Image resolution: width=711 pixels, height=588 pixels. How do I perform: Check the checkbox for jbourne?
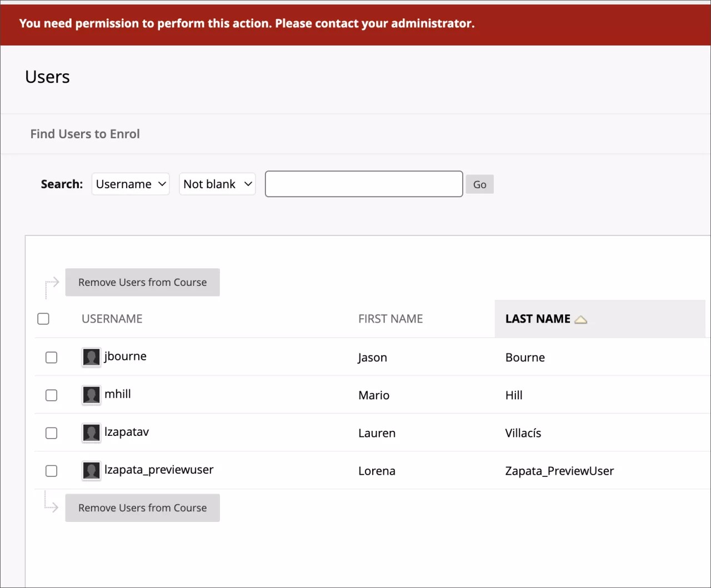pyautogui.click(x=51, y=357)
